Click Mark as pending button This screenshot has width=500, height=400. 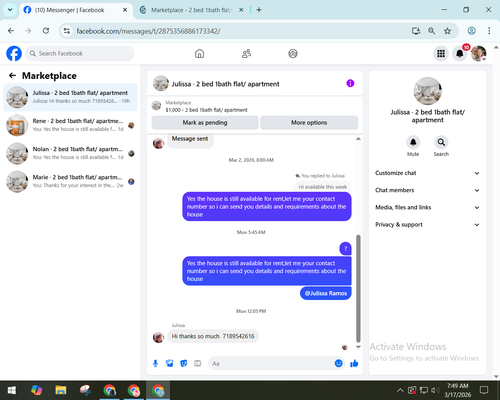click(x=205, y=123)
